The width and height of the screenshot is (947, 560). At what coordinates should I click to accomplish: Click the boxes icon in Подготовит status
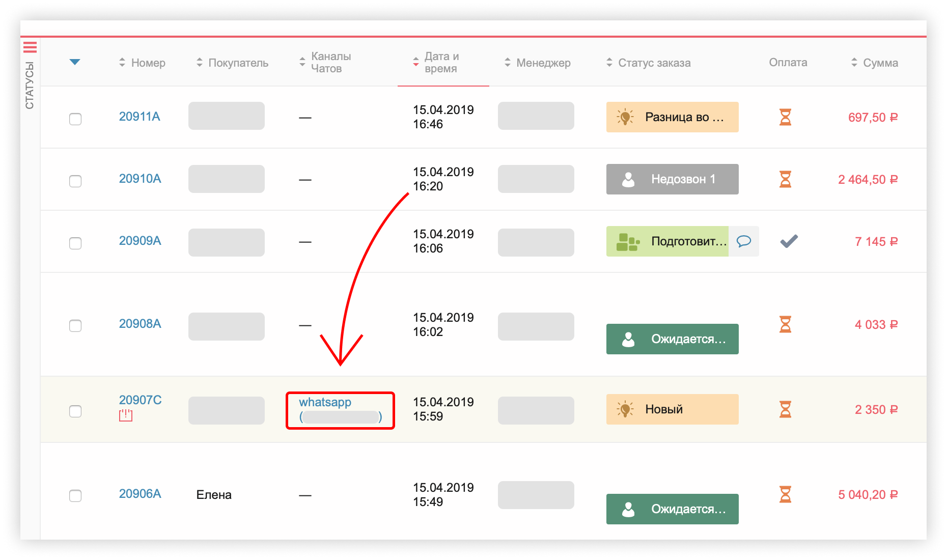628,242
